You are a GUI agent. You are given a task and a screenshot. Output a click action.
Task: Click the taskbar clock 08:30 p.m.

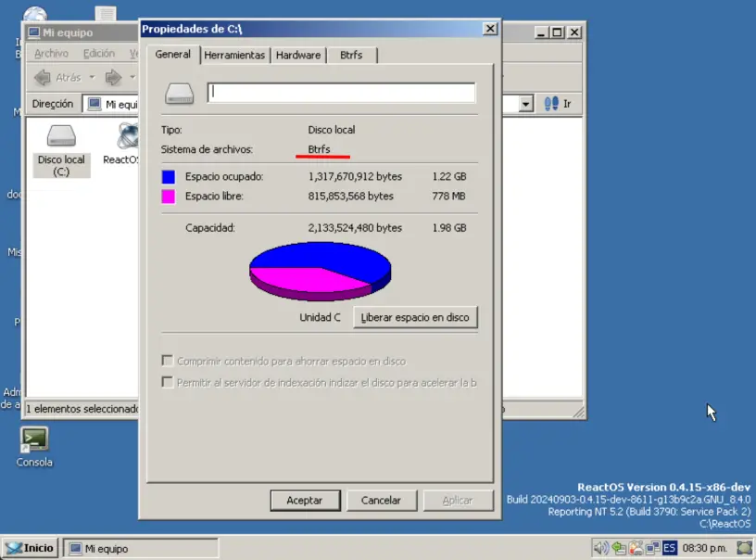pos(704,549)
